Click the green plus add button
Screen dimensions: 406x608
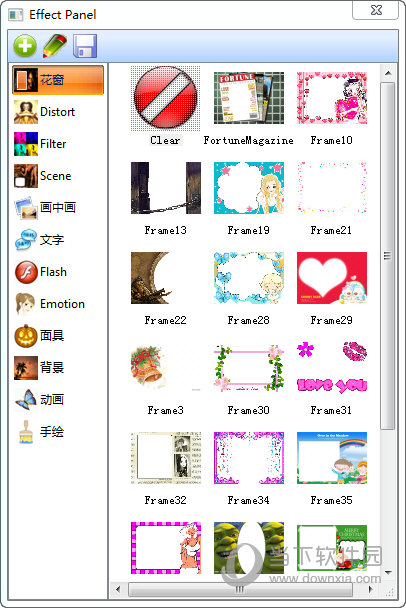point(25,46)
